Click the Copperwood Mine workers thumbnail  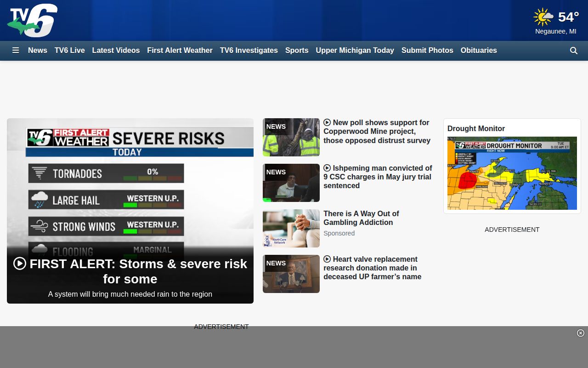[x=291, y=137]
